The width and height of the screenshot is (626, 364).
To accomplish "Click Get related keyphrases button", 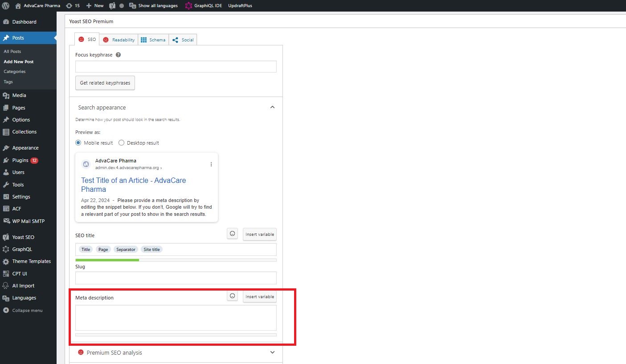I will 105,83.
